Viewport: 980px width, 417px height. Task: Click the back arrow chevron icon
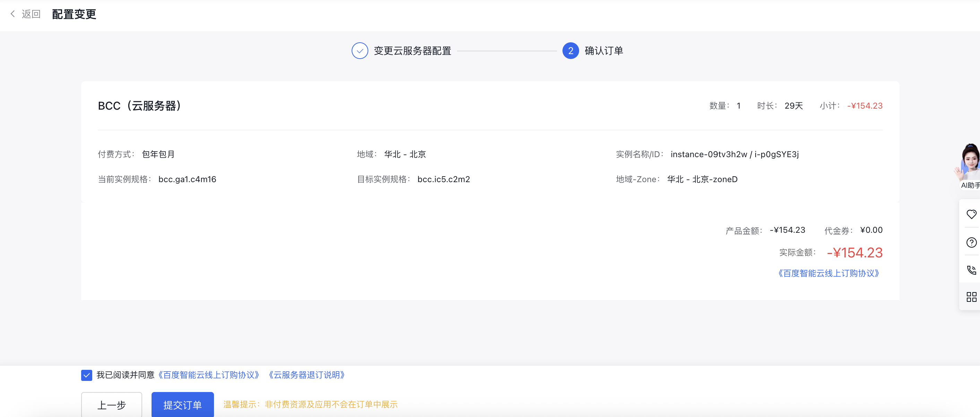pyautogui.click(x=12, y=14)
